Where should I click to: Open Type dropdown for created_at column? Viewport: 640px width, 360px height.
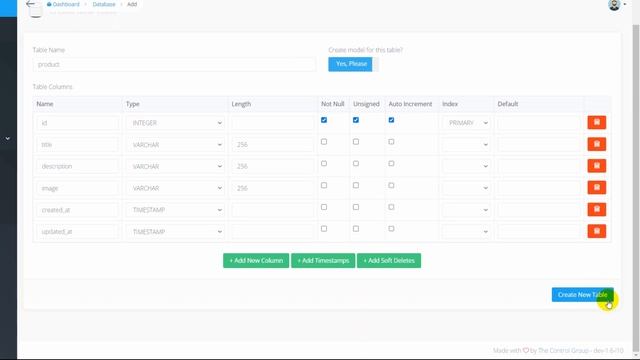175,210
